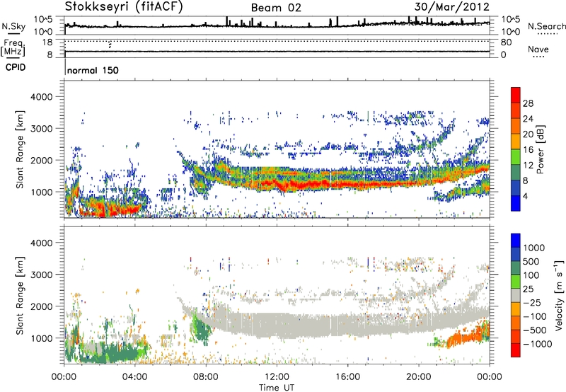Click the power panel 'Slant Range [km]' label
This screenshot has width=566, height=392.
[20, 149]
